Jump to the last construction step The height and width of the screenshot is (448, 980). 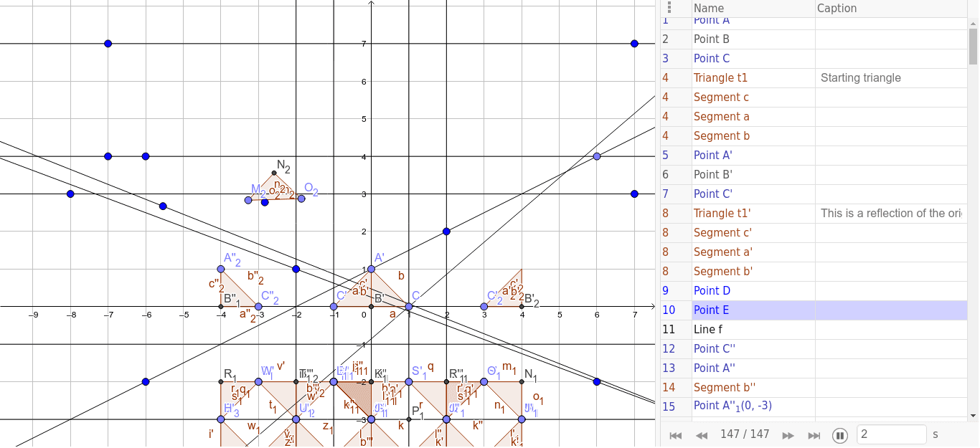click(814, 435)
